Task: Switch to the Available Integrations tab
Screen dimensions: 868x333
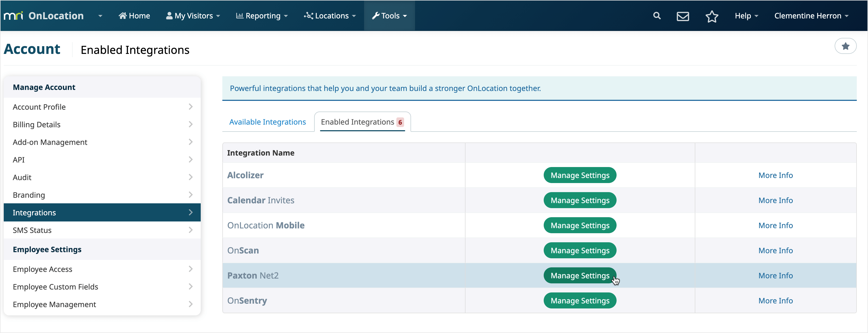Action: 267,122
